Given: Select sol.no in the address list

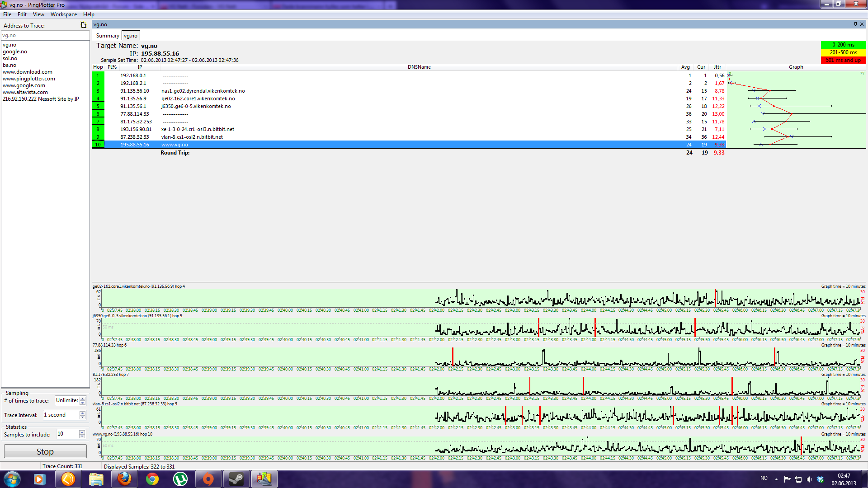Looking at the screenshot, I should pyautogui.click(x=10, y=58).
